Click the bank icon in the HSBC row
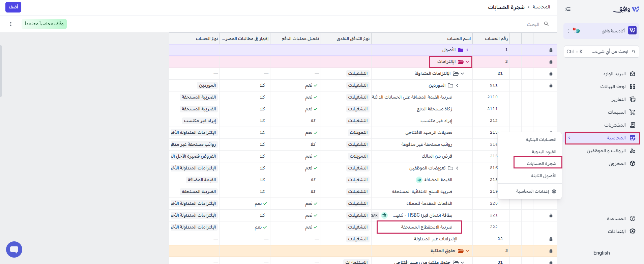This screenshot has height=264, width=644. tap(384, 215)
